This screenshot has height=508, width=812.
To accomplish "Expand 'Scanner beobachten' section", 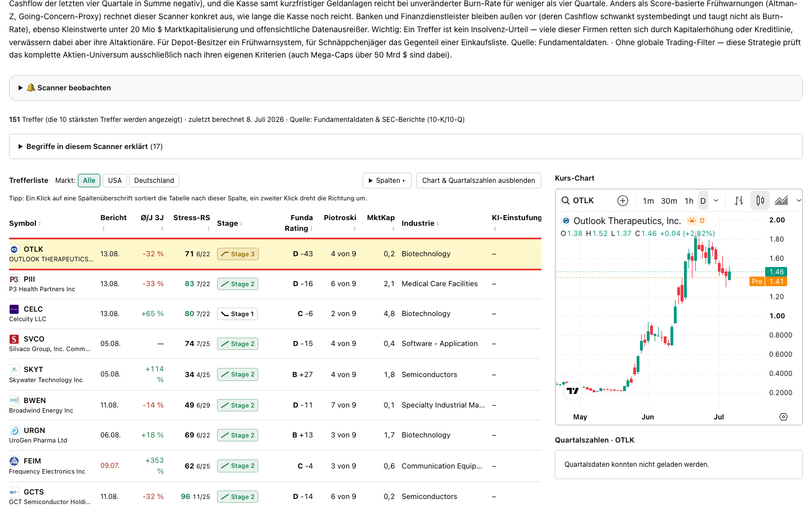I will (406, 88).
